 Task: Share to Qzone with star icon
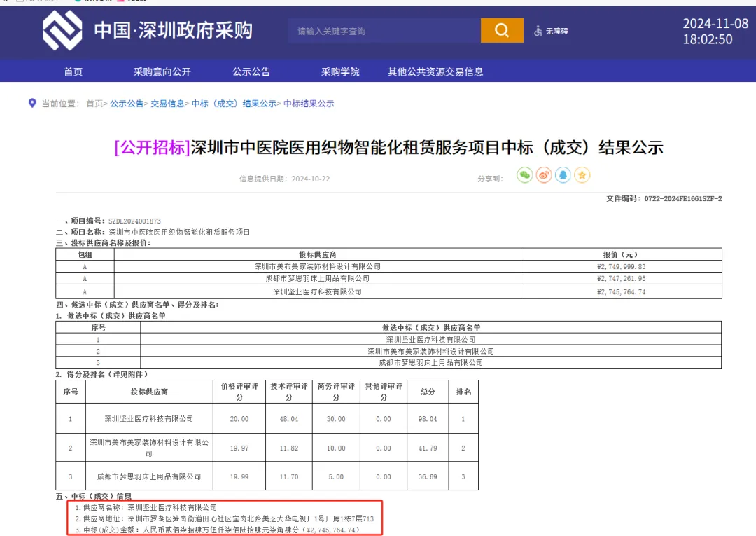(x=582, y=175)
